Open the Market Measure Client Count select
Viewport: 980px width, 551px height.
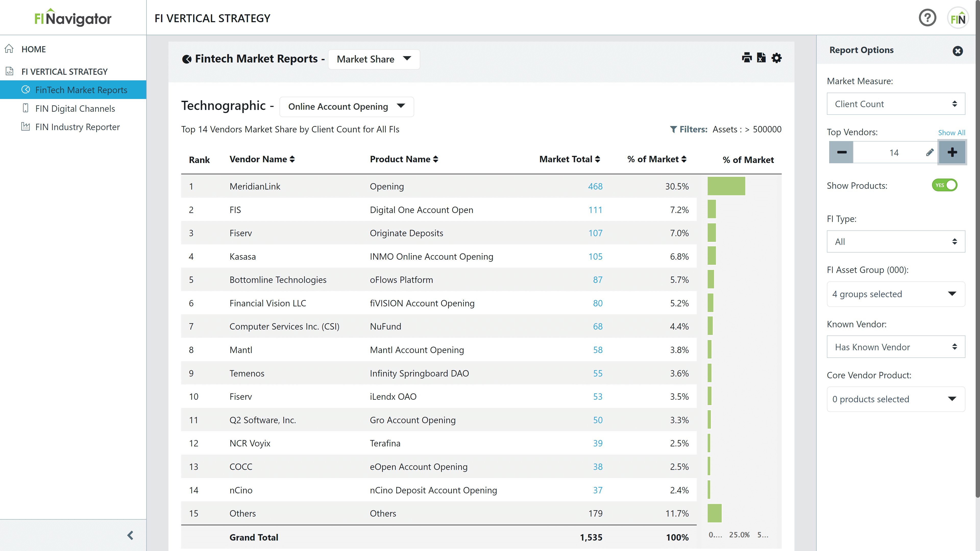pos(896,104)
